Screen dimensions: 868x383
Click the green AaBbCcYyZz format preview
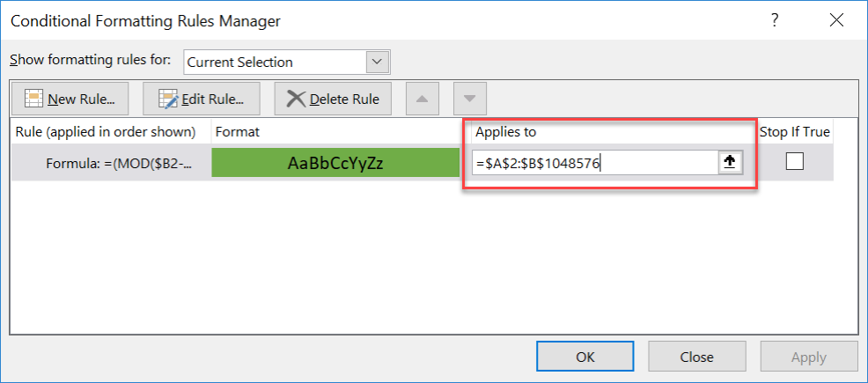[x=335, y=163]
